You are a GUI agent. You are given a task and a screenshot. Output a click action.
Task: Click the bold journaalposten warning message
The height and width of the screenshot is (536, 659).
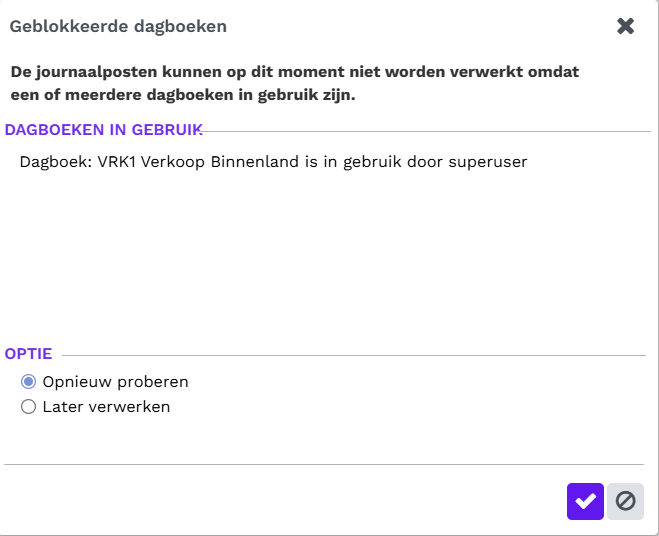pos(295,83)
